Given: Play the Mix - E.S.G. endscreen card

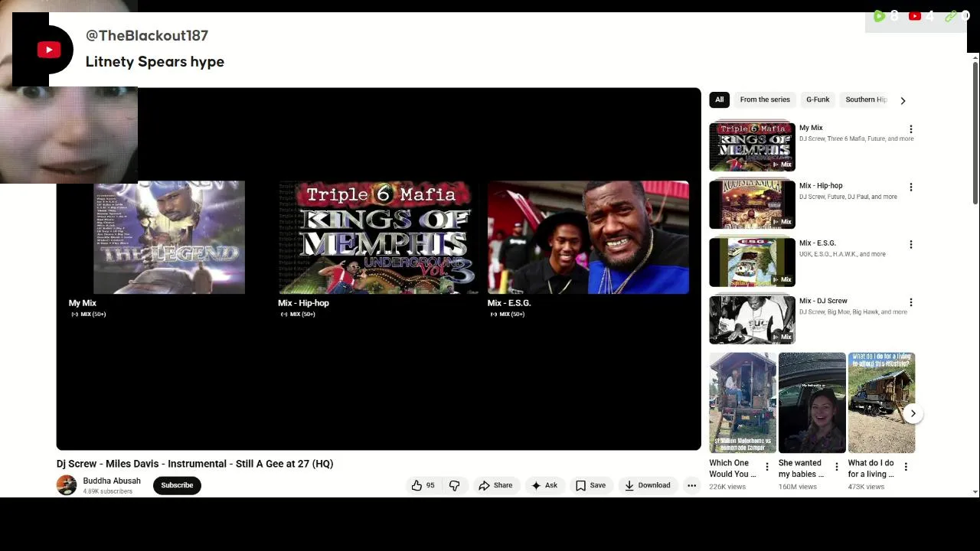Looking at the screenshot, I should coord(588,237).
